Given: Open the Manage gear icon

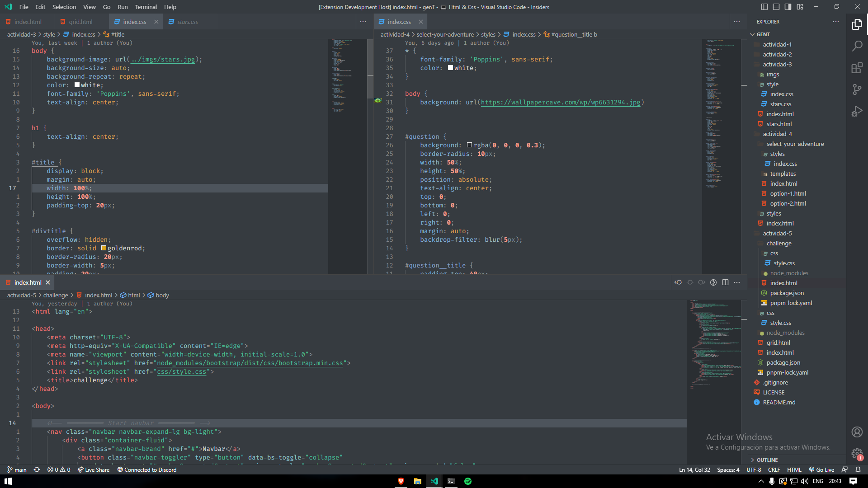Looking at the screenshot, I should [x=857, y=454].
